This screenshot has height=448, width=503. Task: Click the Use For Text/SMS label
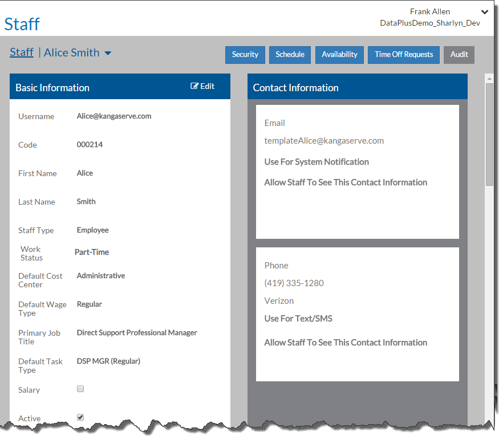[298, 319]
